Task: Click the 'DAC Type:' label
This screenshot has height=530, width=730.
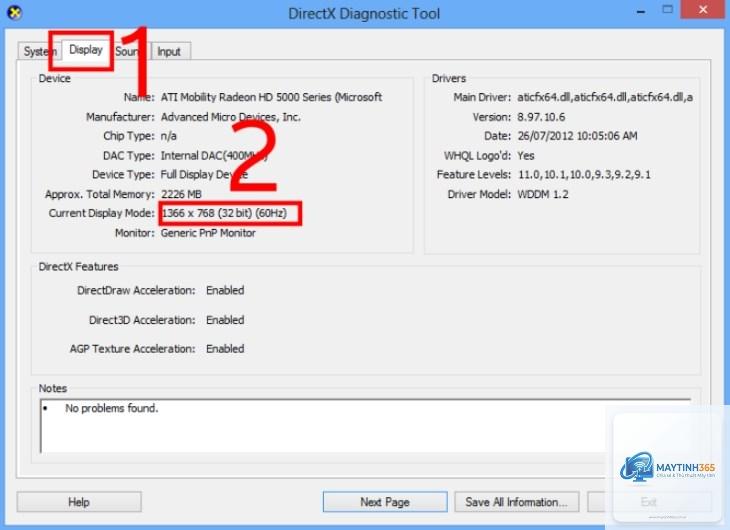Action: point(128,156)
